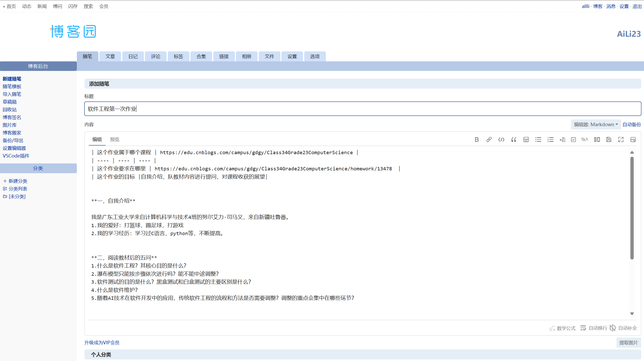Upload a picture via image icon
The height and width of the screenshot is (361, 644).
(x=633, y=140)
